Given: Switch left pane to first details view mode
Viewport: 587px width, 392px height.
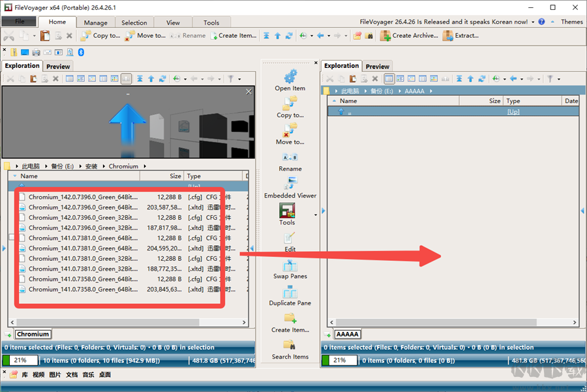Looking at the screenshot, I should point(70,79).
